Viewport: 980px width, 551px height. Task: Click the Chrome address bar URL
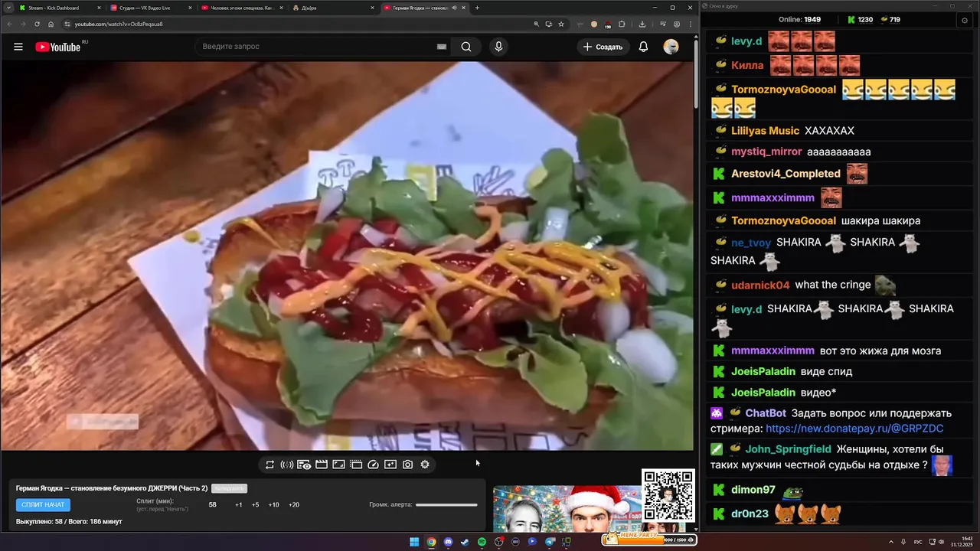(119, 24)
